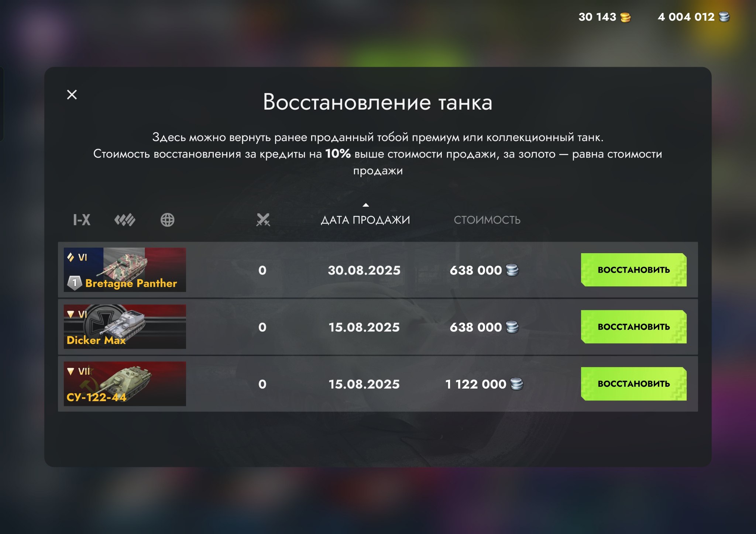Restore the СУ-122-44 tank
The width and height of the screenshot is (756, 534).
[634, 384]
